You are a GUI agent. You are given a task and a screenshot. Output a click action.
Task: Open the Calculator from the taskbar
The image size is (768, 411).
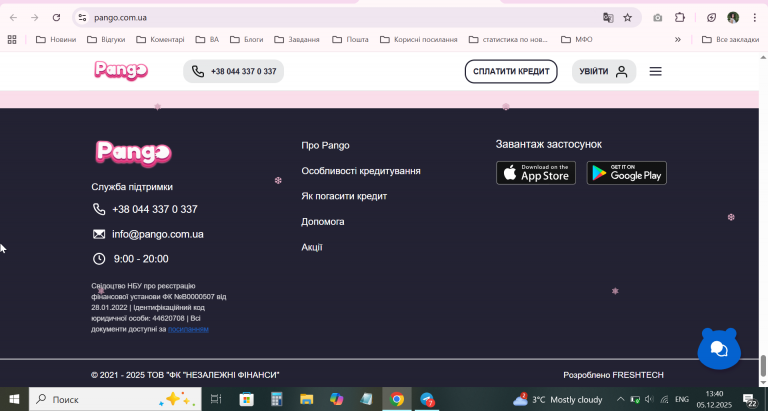(277, 399)
